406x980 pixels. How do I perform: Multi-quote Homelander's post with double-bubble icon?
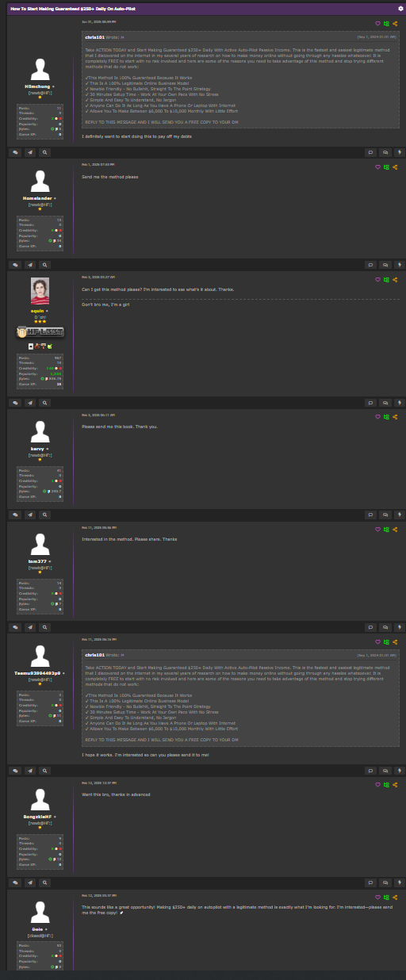pyautogui.click(x=385, y=265)
